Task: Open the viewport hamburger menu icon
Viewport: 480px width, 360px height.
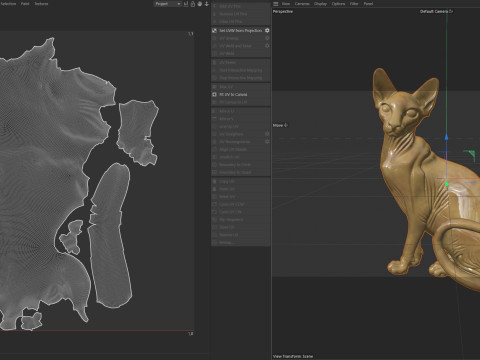Action: (x=276, y=4)
